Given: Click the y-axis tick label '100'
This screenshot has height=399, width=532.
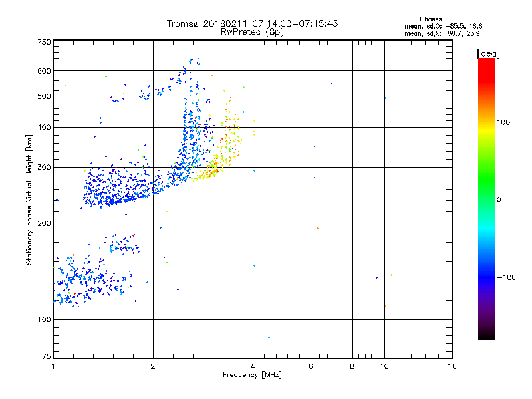Looking at the screenshot, I should click(x=44, y=320).
